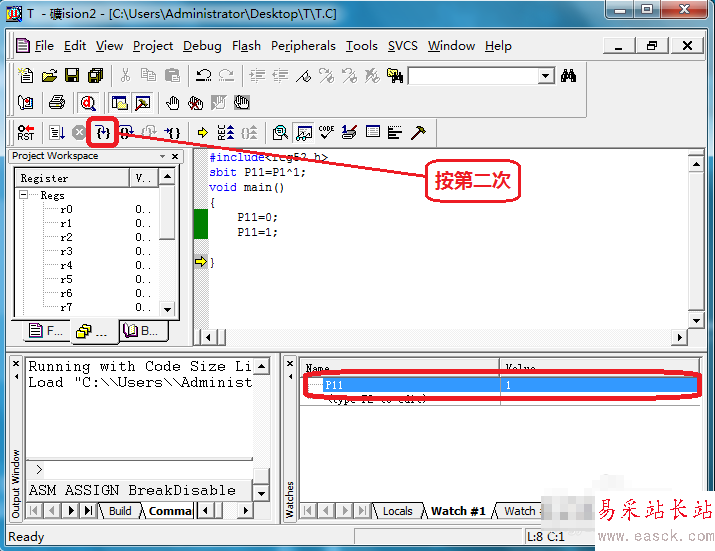Open the Project Workspace panel dropdown arrow

coord(162,156)
